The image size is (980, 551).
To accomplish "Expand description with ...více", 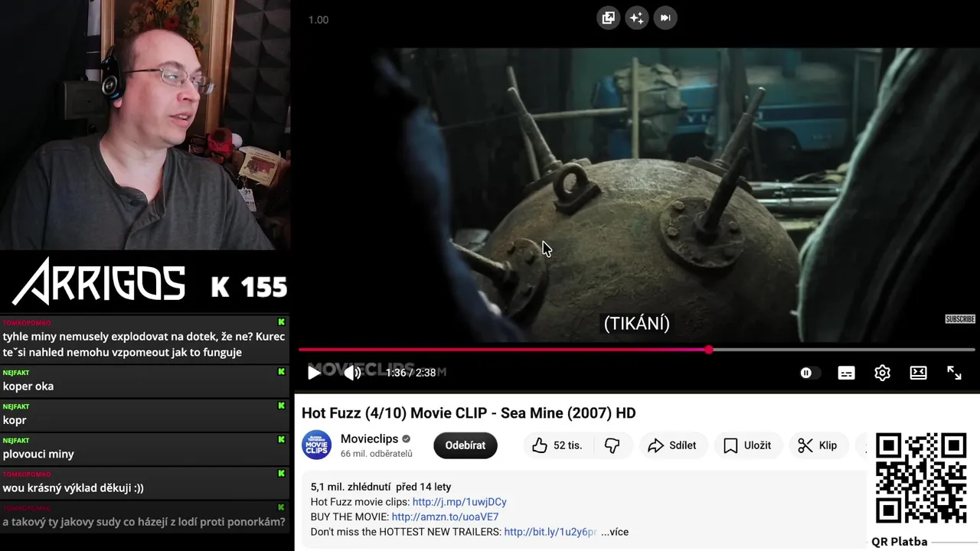I will 615,532.
